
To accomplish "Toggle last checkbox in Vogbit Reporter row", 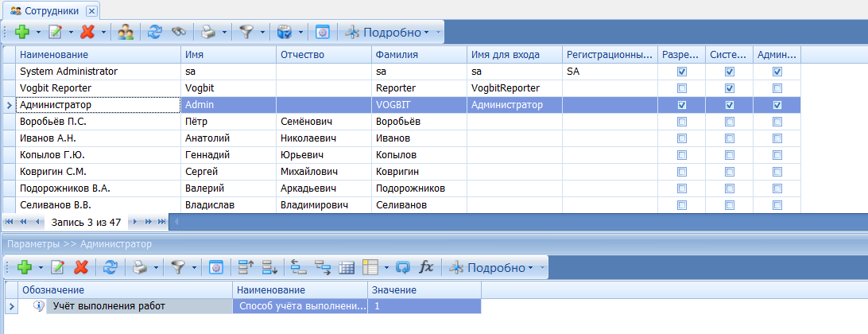I will coord(777,88).
